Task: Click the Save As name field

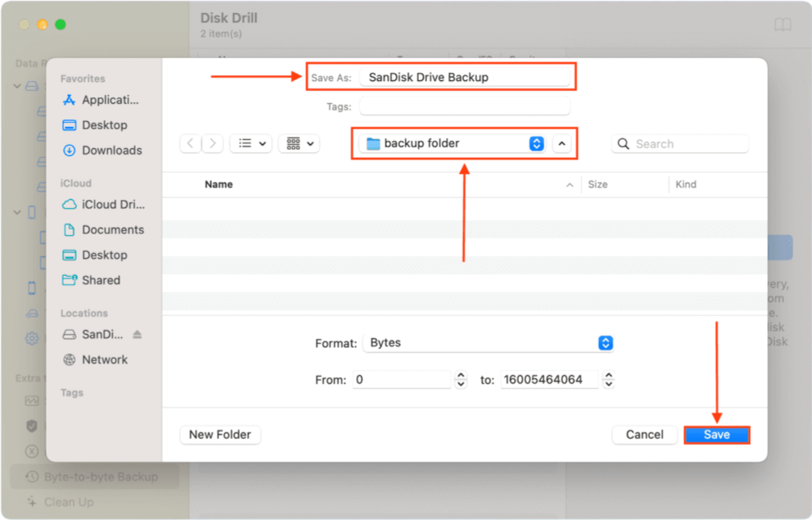Action: click(x=466, y=76)
